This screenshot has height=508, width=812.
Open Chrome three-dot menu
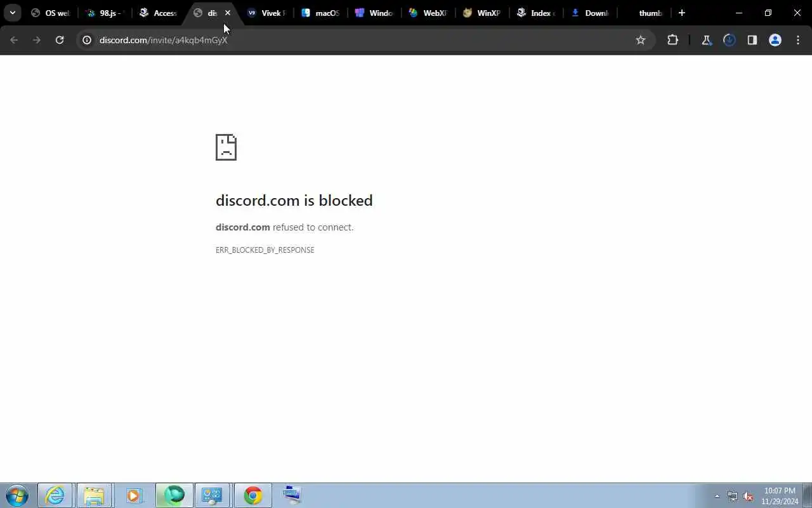point(798,40)
